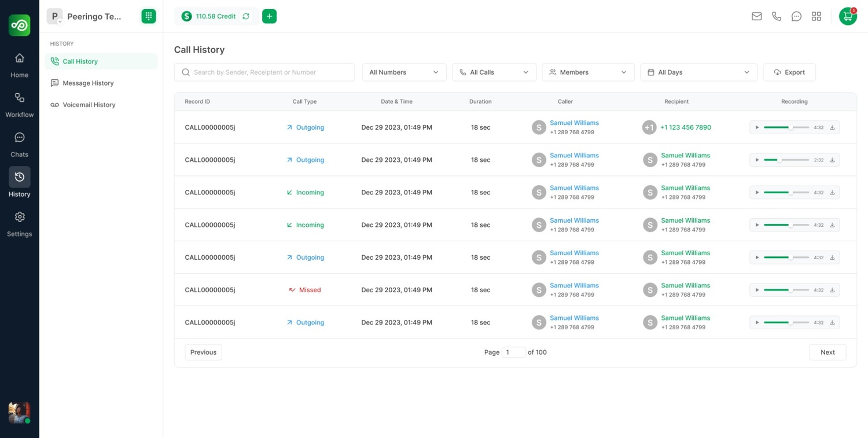Image resolution: width=868 pixels, height=438 pixels.
Task: Refresh the credit balance
Action: click(x=246, y=16)
